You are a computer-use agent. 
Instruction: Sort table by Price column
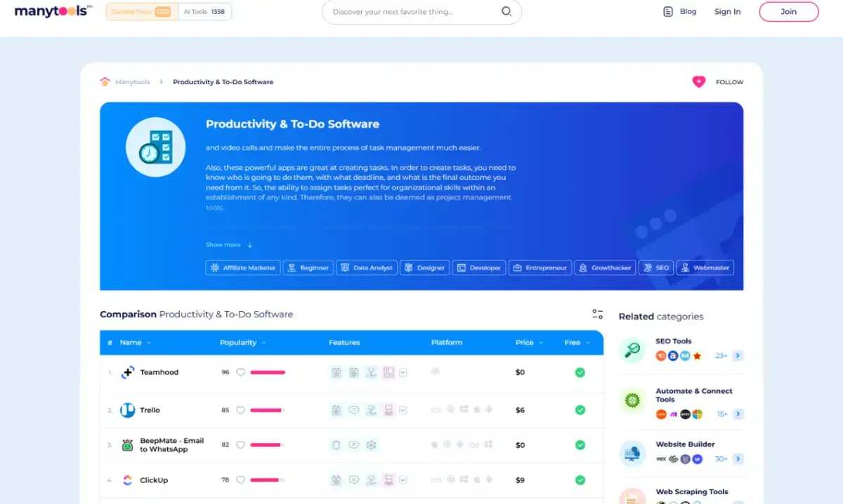pyautogui.click(x=528, y=343)
